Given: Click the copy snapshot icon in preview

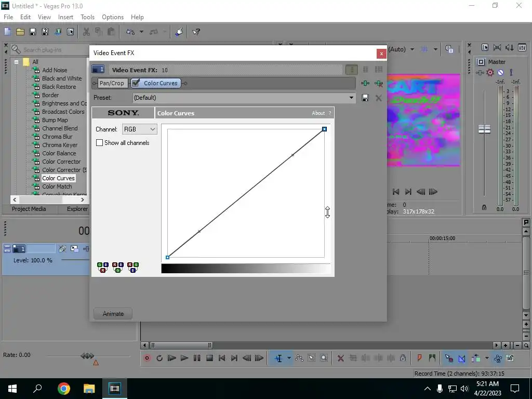Looking at the screenshot, I should tap(449, 49).
